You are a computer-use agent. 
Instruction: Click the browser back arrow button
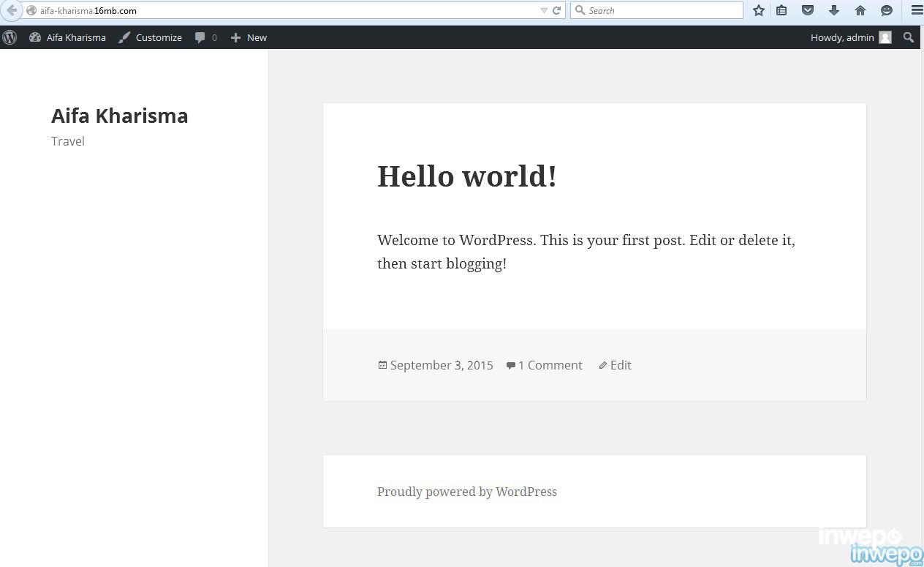tap(12, 10)
